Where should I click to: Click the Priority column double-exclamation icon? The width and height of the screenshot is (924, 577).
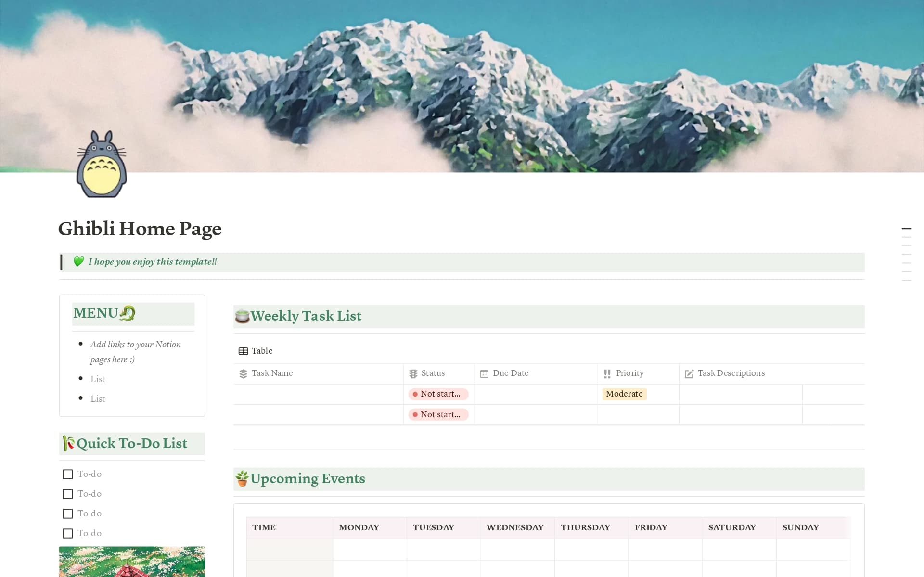coord(606,373)
